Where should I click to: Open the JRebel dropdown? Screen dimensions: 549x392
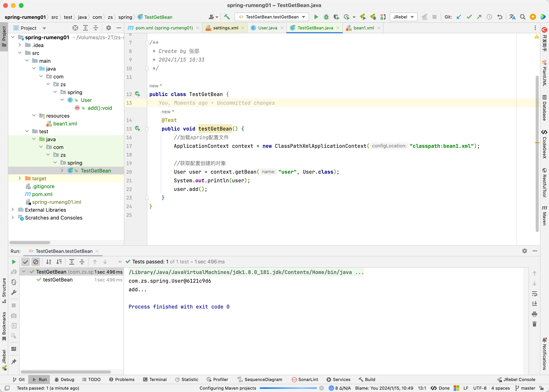pos(404,17)
